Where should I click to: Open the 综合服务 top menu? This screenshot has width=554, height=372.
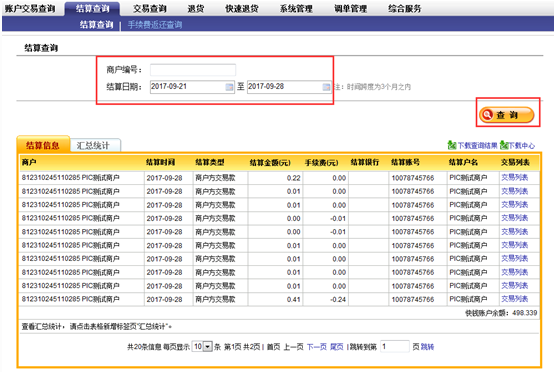(x=405, y=8)
